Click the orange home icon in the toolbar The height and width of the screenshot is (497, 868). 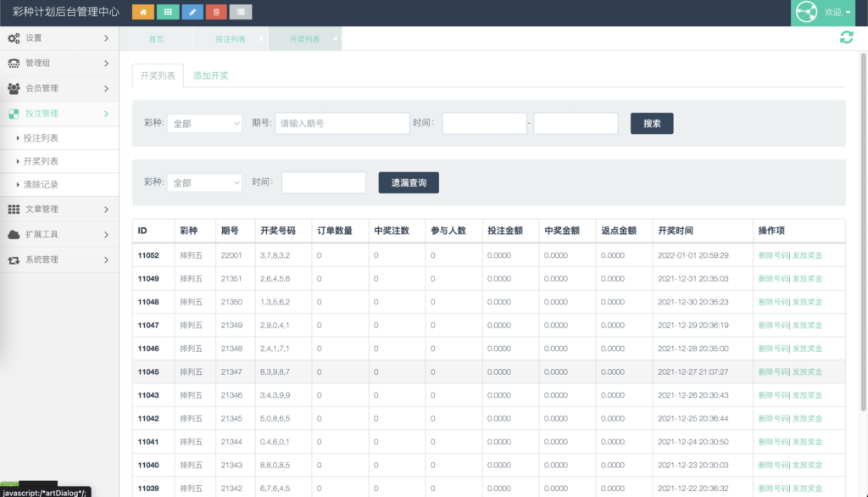tap(142, 12)
